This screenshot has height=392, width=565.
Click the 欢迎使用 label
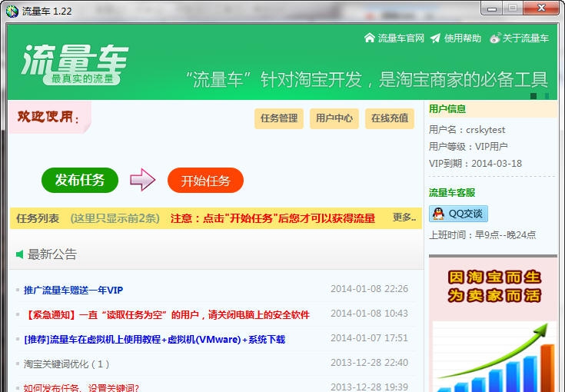[48, 117]
